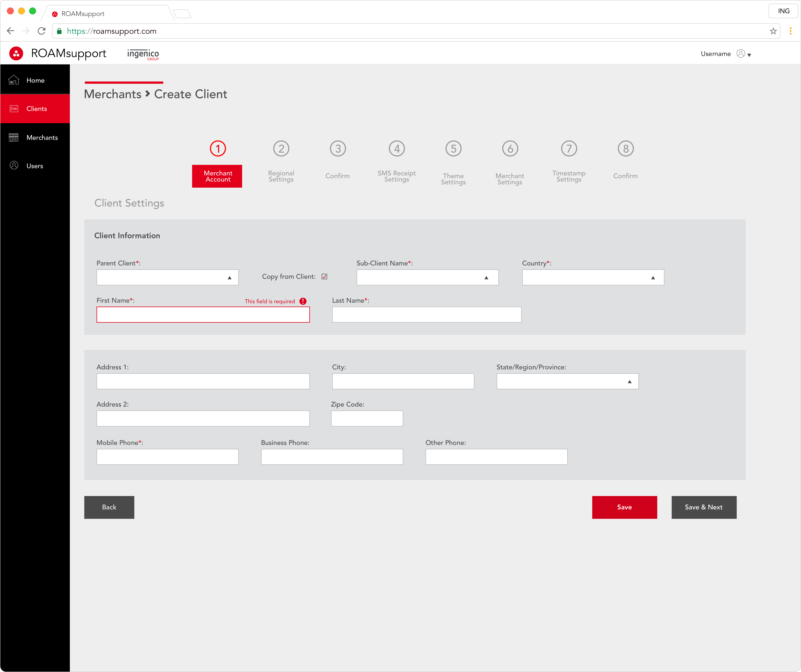801x672 pixels.
Task: Click the Save & Next button
Action: (704, 507)
